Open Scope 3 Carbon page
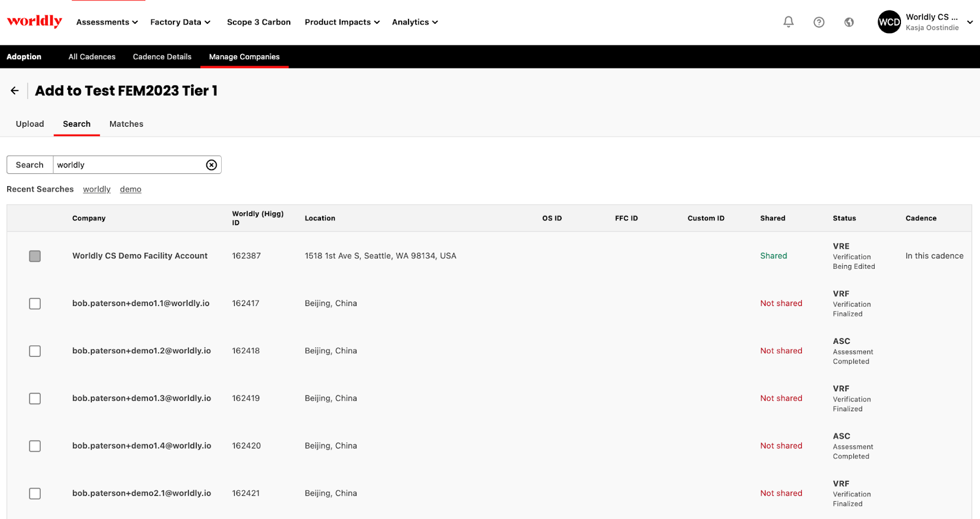Image resolution: width=980 pixels, height=519 pixels. [258, 22]
